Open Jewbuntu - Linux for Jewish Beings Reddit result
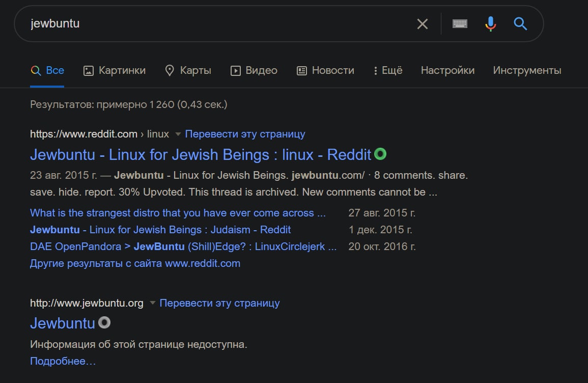Image resolution: width=588 pixels, height=383 pixels. coord(201,154)
